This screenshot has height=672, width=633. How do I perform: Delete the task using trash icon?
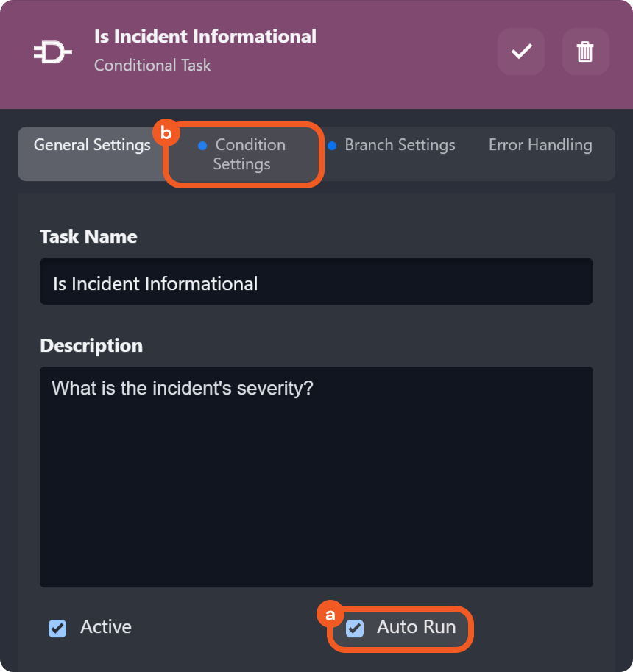[585, 52]
